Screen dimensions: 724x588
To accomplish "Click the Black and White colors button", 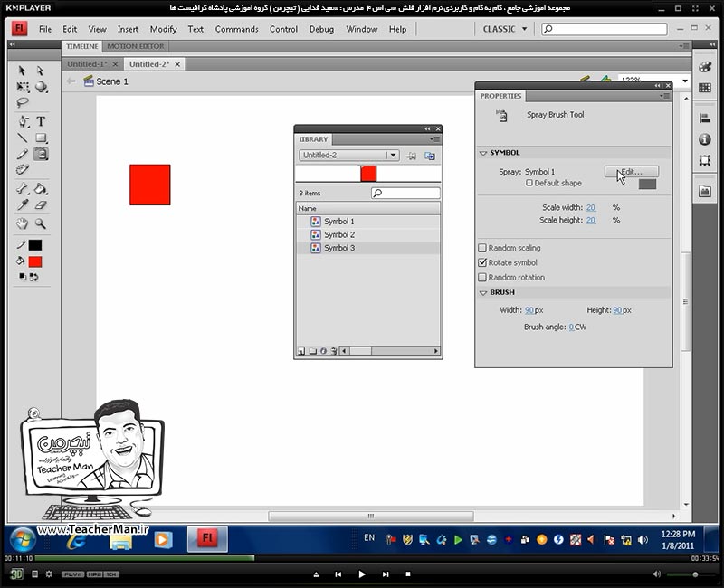I will (22, 277).
